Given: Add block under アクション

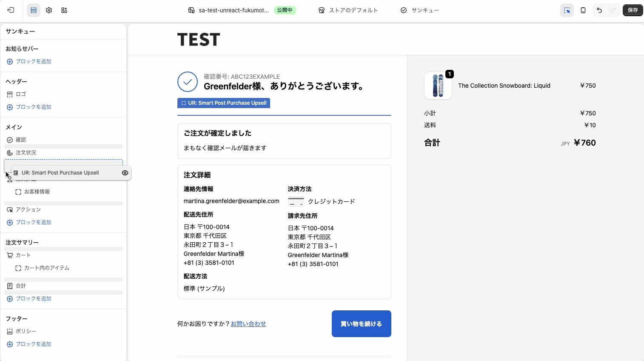Looking at the screenshot, I should 29,223.
